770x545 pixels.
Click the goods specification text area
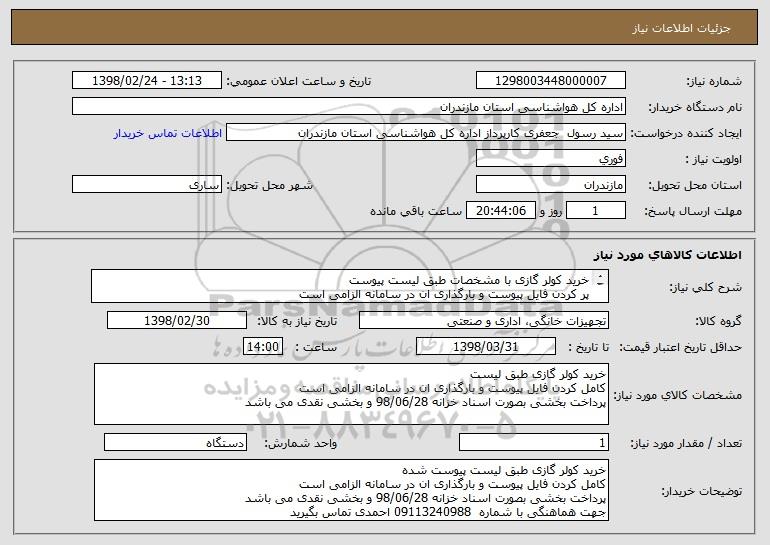(x=351, y=394)
